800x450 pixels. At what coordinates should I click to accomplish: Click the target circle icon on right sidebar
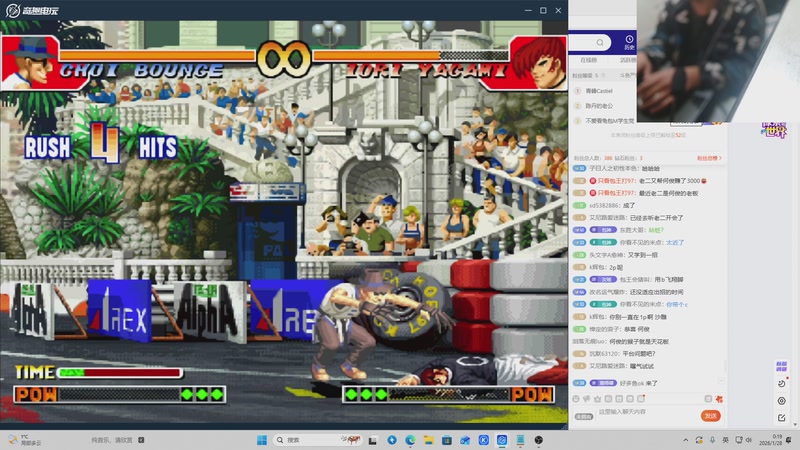[782, 401]
